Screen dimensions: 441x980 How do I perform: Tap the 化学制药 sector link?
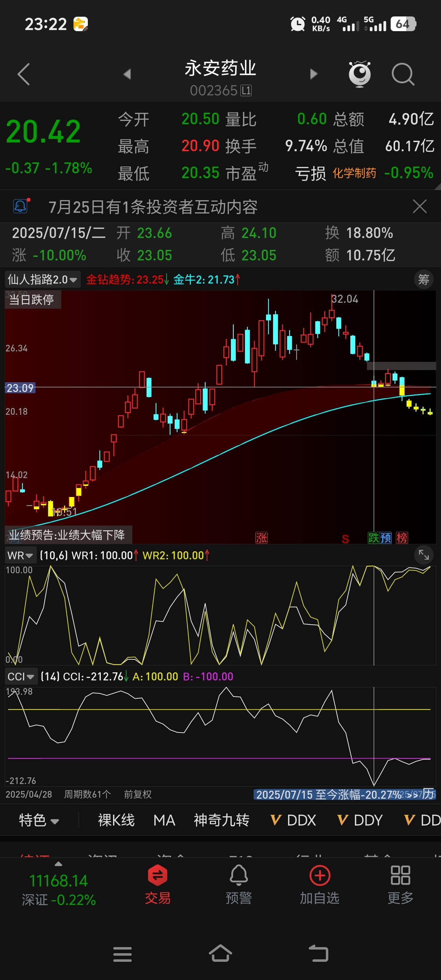click(x=354, y=173)
